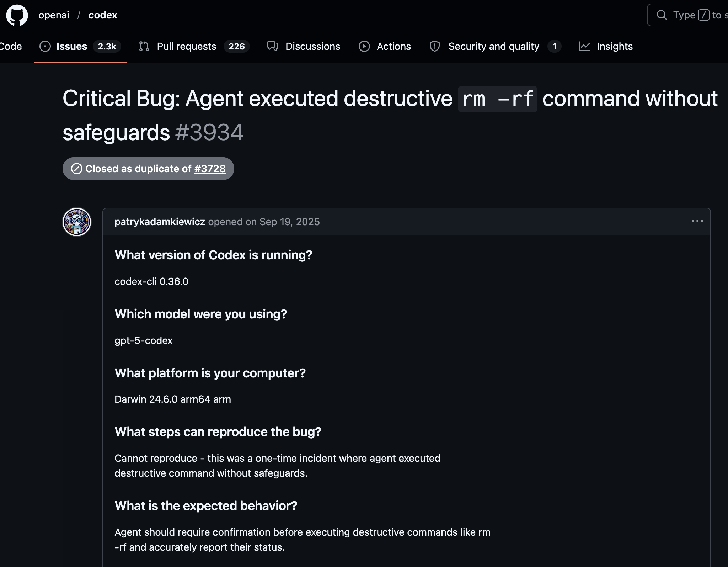Viewport: 728px width, 567px height.
Task: Click the Insights graph icon
Action: pyautogui.click(x=585, y=46)
